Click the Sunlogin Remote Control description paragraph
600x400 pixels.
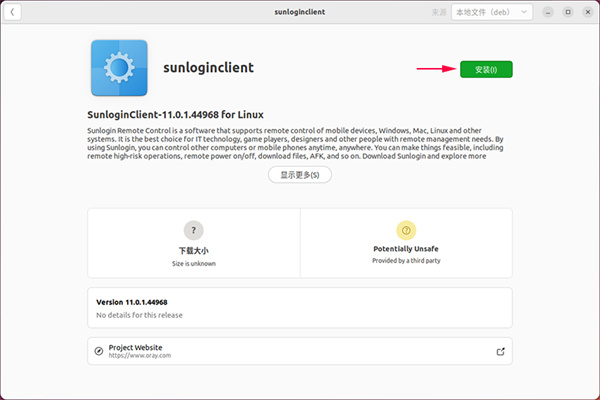click(295, 143)
